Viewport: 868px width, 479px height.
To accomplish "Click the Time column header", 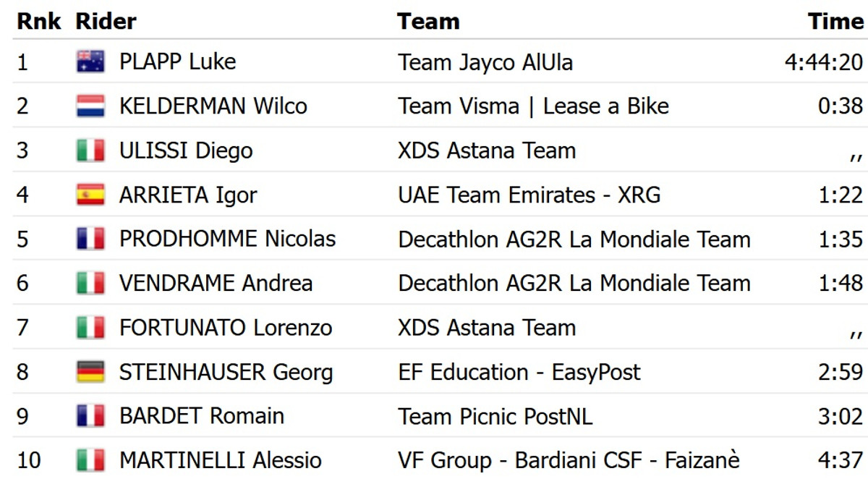I will [x=835, y=21].
